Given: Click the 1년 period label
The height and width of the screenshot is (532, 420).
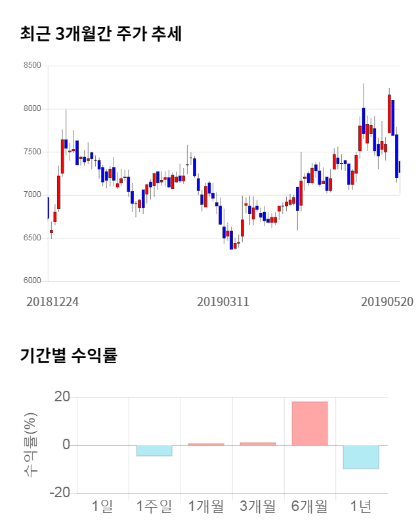Looking at the screenshot, I should [361, 506].
